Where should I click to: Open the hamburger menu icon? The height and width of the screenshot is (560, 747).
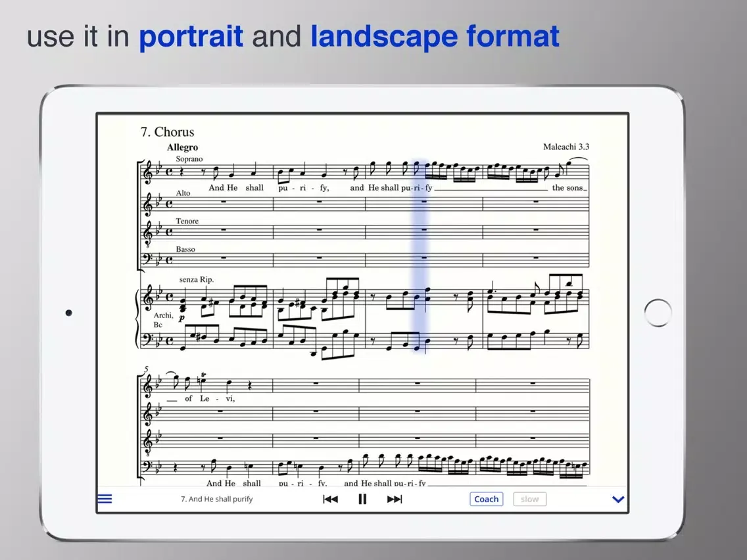(105, 499)
